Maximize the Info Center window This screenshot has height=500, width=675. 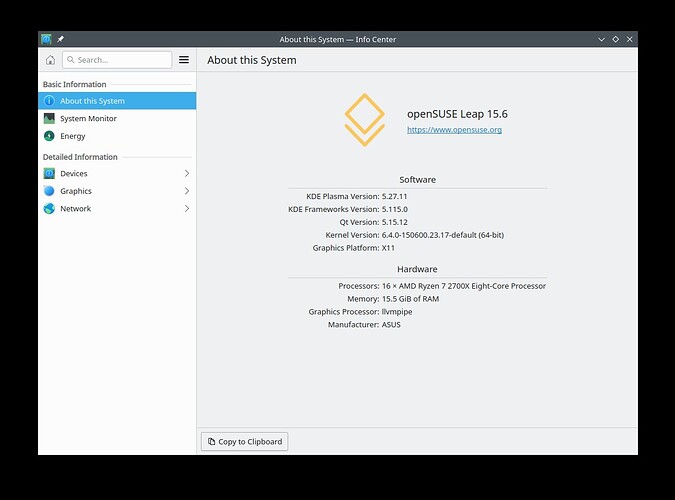(616, 39)
